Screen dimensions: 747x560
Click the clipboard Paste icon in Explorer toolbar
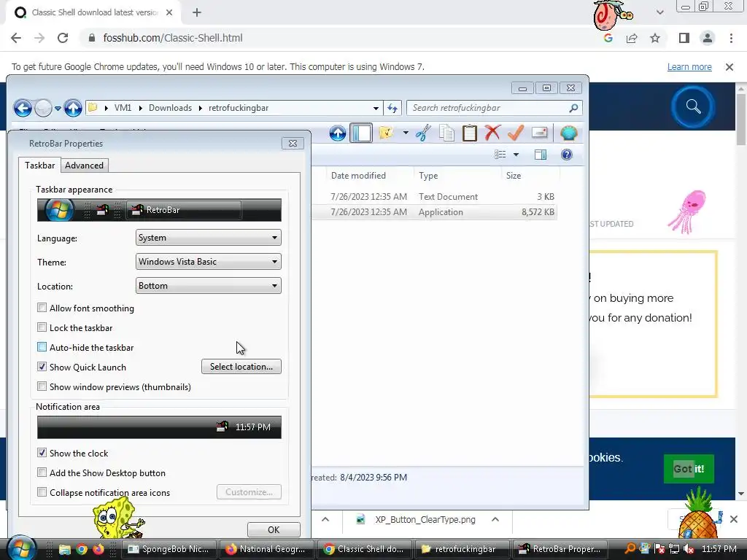(x=469, y=133)
